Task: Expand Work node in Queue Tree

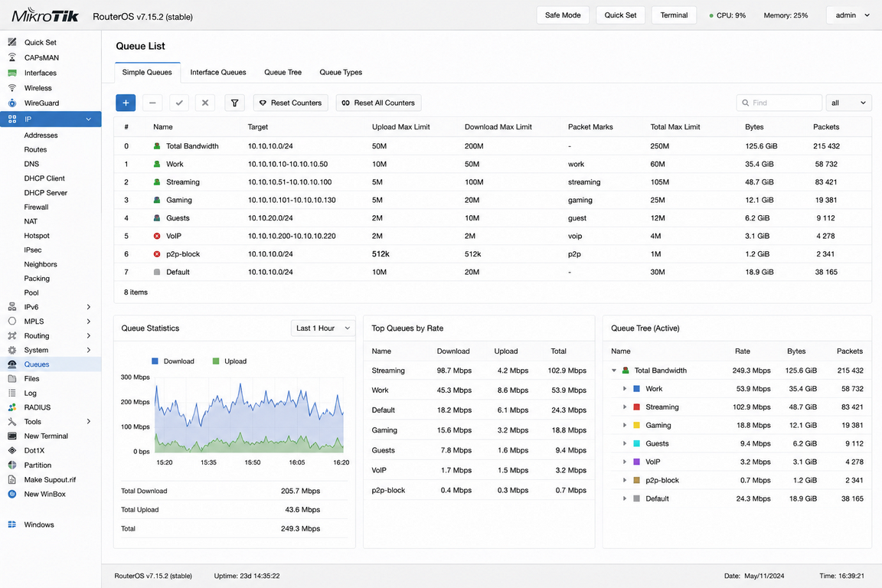Action: 625,389
